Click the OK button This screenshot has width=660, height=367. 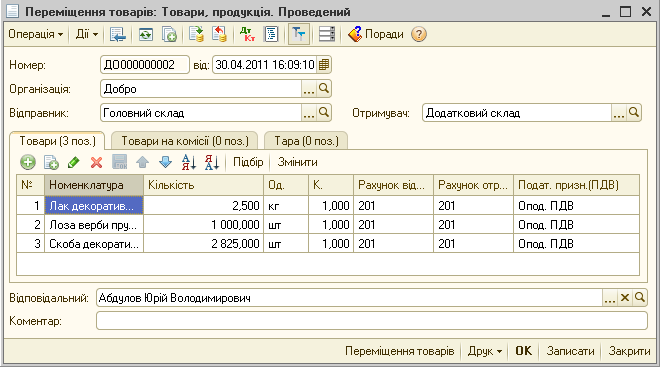point(524,351)
